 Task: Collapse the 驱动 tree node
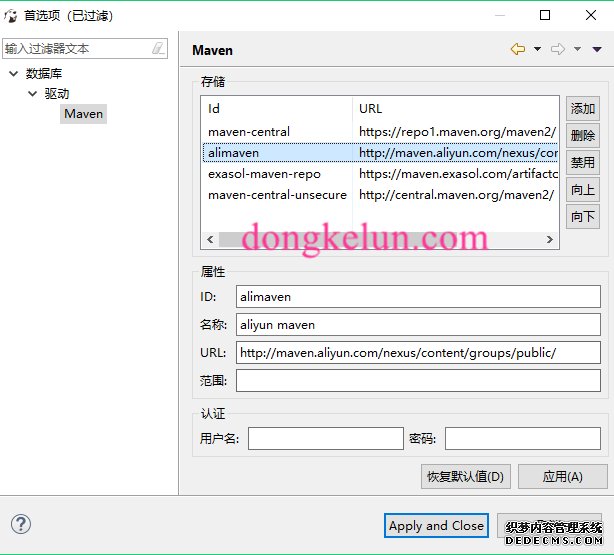(x=33, y=94)
